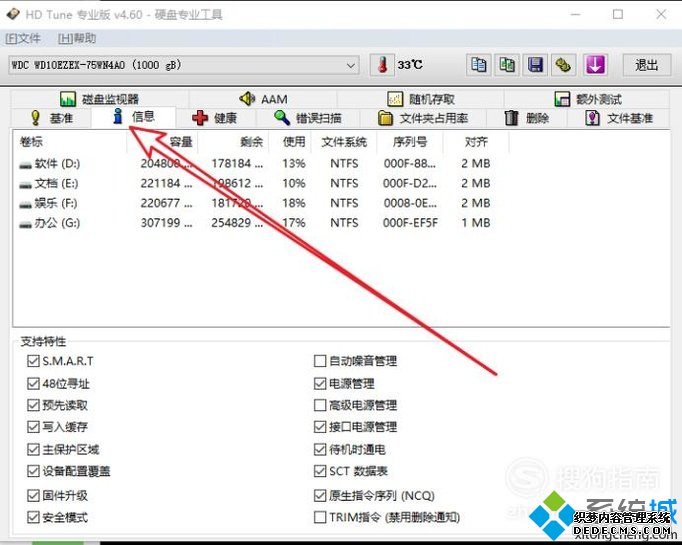
Task: Click the 对齐 column header
Action: pyautogui.click(x=476, y=142)
